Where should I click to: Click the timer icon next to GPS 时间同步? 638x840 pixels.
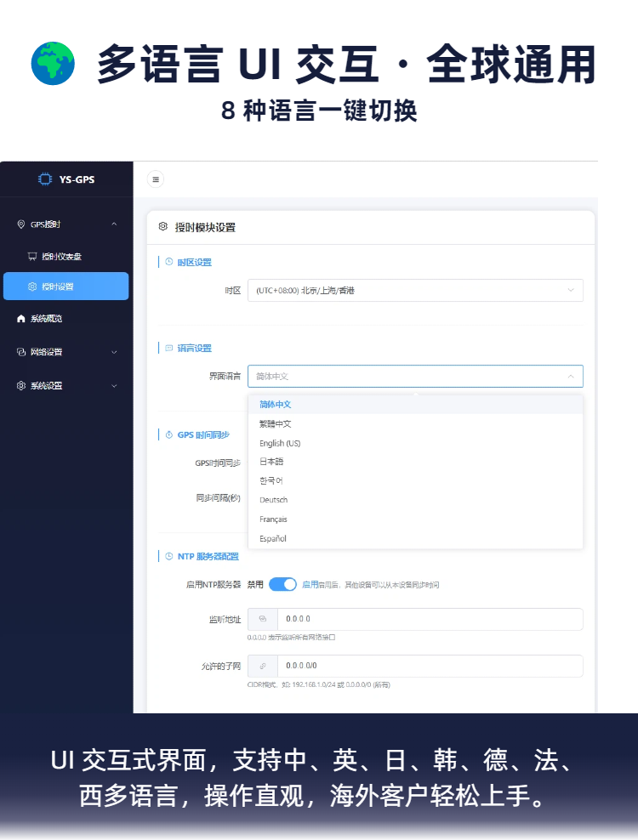click(169, 434)
